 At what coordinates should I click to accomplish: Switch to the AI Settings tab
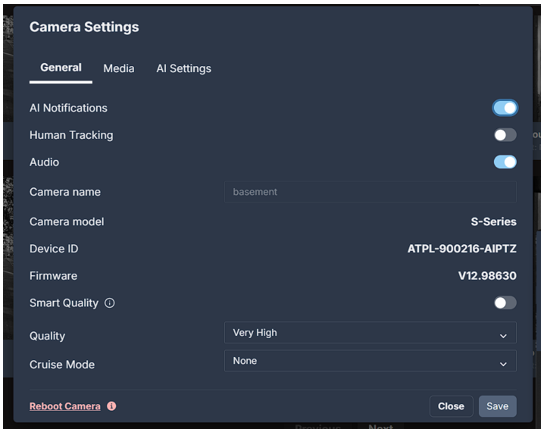pos(184,68)
